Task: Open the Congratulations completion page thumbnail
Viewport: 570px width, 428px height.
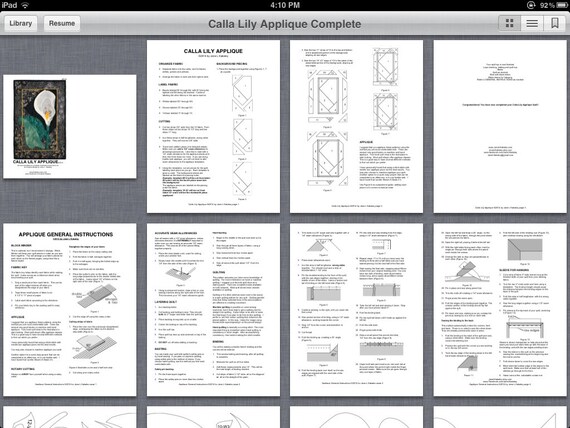Action: pyautogui.click(x=500, y=127)
